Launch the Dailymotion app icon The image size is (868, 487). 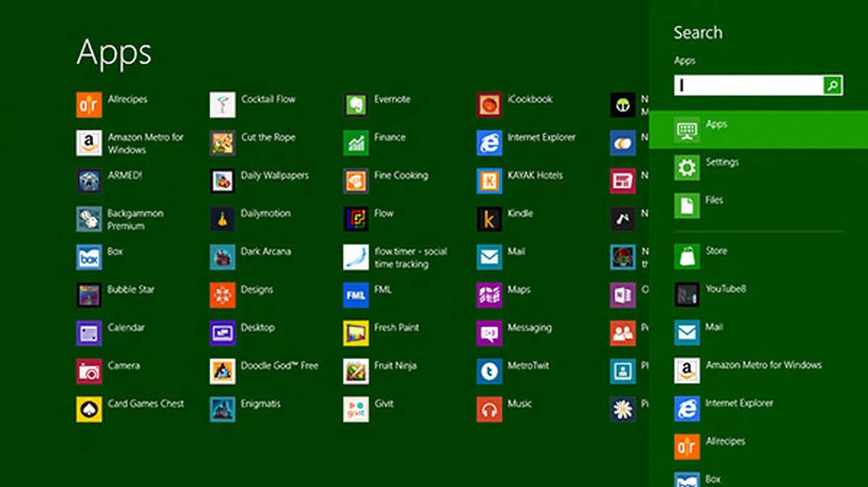[222, 219]
